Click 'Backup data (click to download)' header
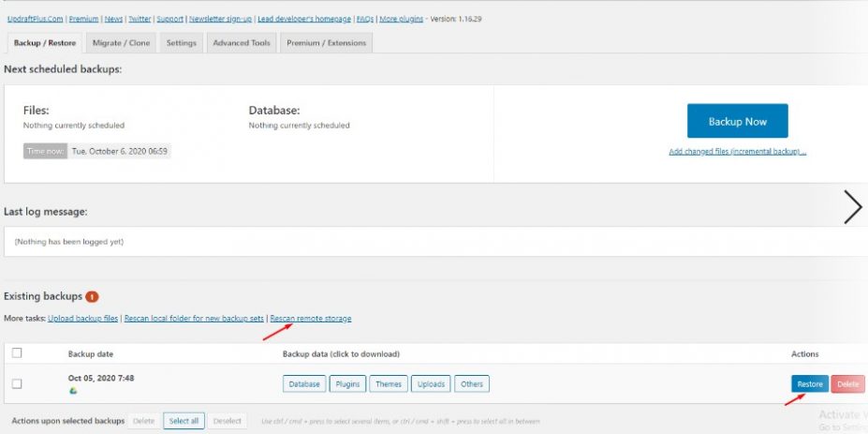Image resolution: width=868 pixels, height=434 pixels. pyautogui.click(x=341, y=353)
